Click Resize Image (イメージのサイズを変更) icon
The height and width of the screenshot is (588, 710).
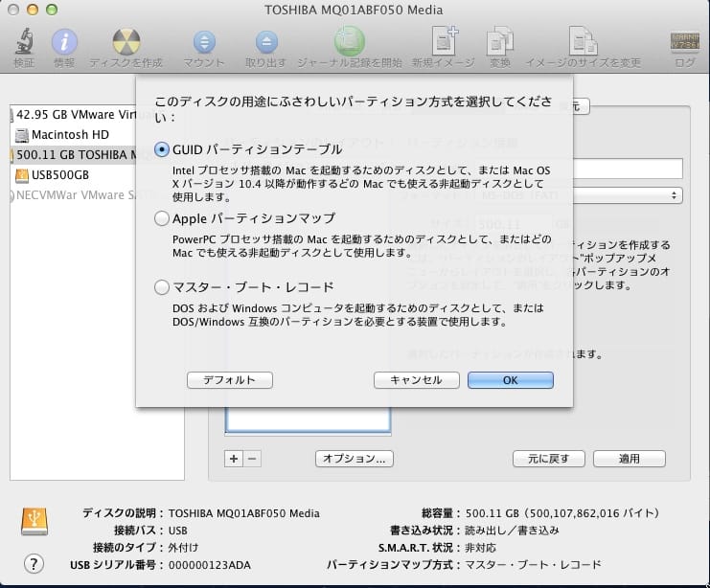(584, 41)
